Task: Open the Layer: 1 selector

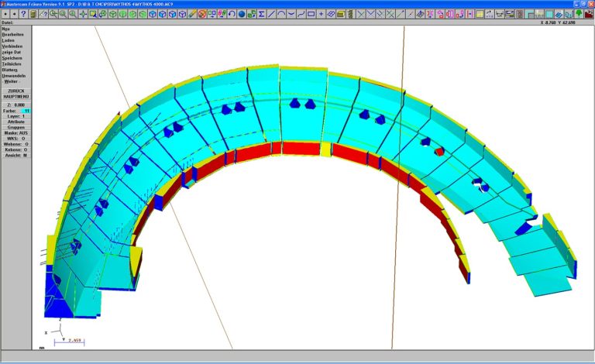Action: (x=16, y=116)
